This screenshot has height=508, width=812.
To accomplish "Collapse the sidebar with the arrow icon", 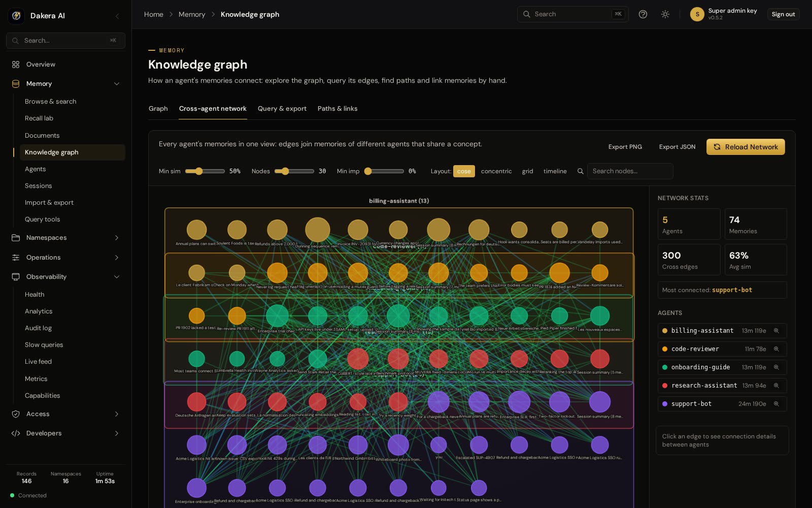I will click(117, 16).
